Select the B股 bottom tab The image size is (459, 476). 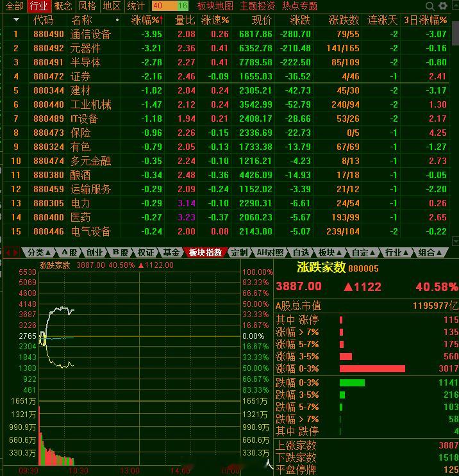pos(121,252)
